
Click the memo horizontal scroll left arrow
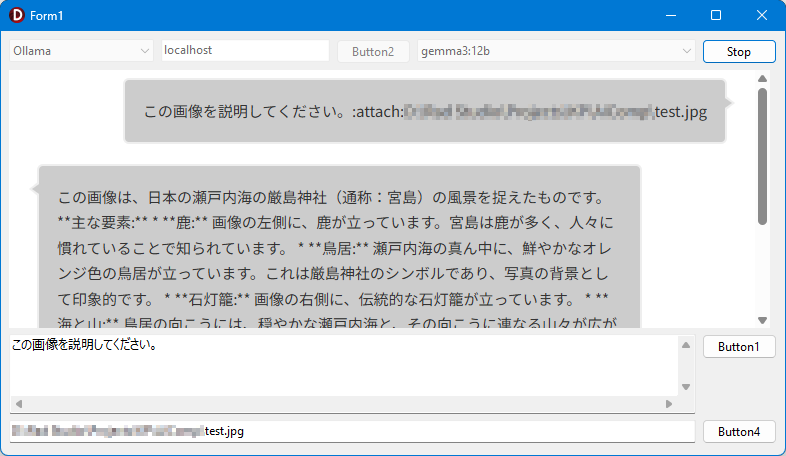click(19, 404)
